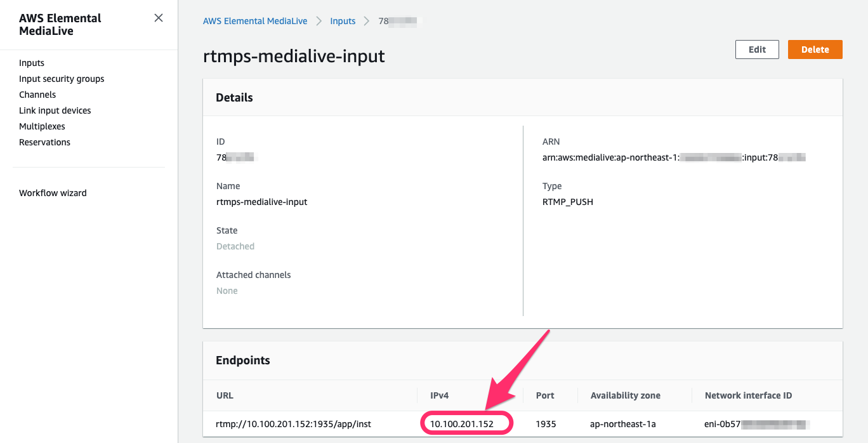
Task: Open Reservations in the sidebar
Action: click(44, 142)
